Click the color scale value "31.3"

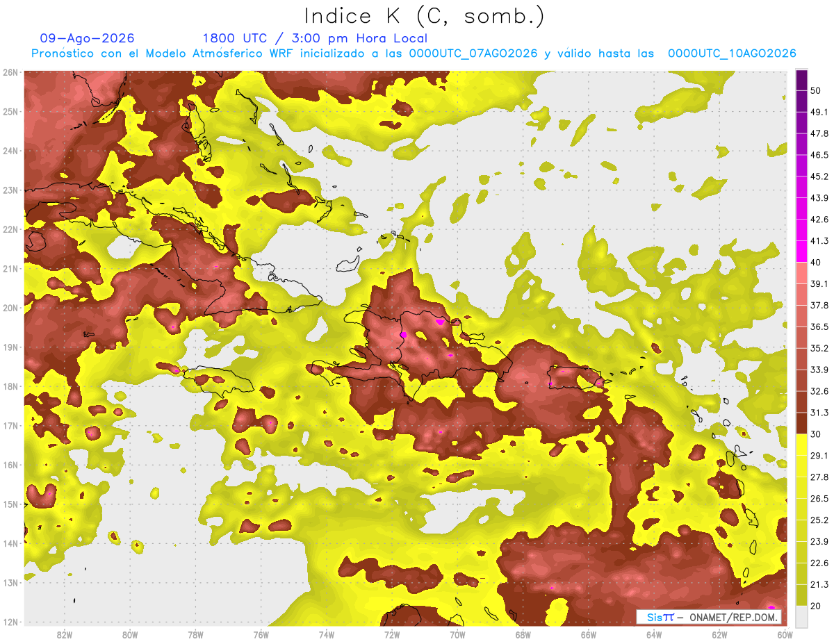click(819, 413)
